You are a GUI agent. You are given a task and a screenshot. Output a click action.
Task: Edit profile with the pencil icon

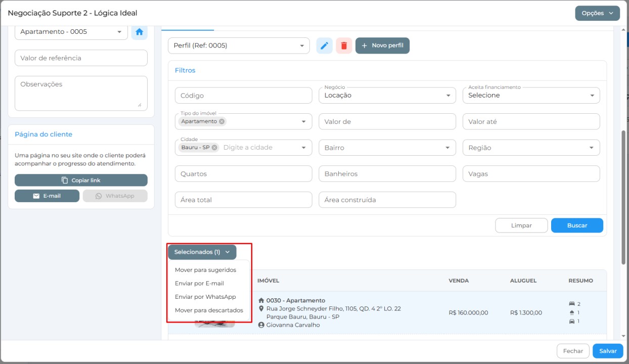325,45
